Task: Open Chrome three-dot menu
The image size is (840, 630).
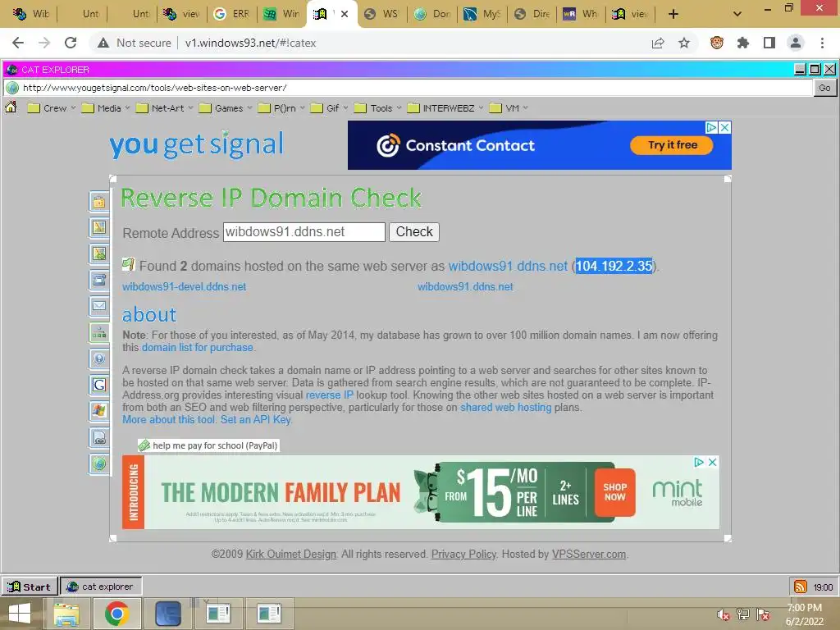Action: pos(822,43)
